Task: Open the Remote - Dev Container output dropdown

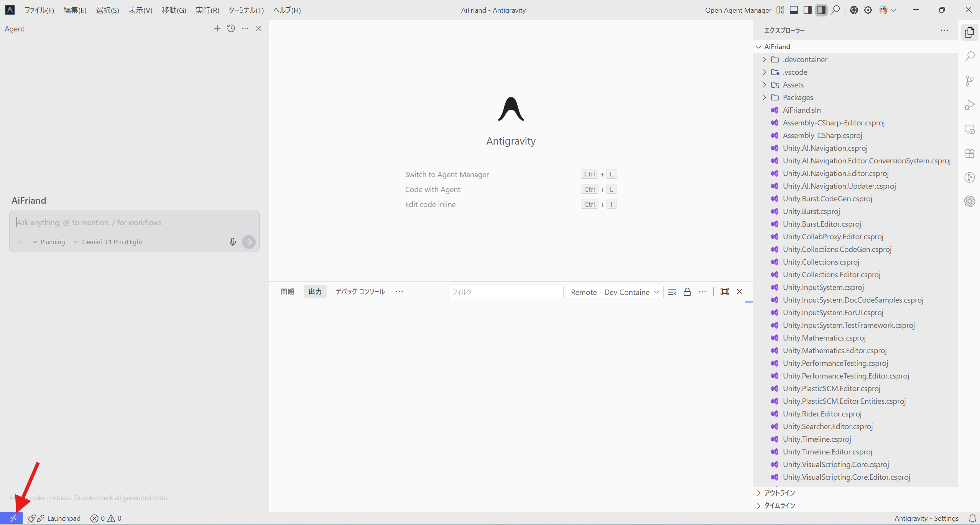Action: [x=615, y=292]
